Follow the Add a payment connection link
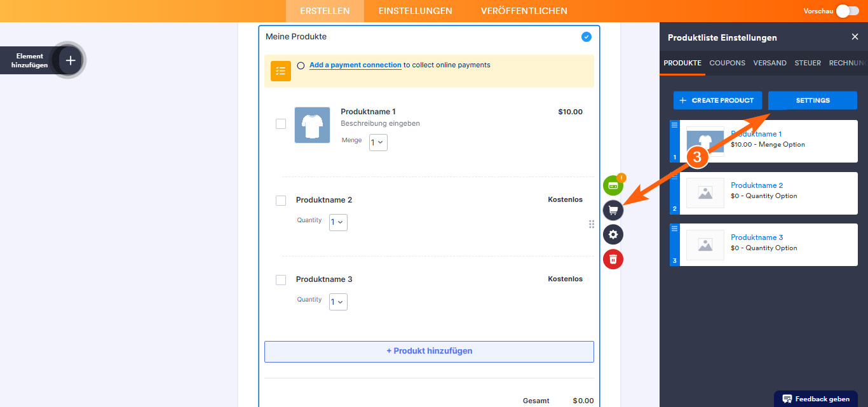This screenshot has width=868, height=407. click(x=355, y=65)
